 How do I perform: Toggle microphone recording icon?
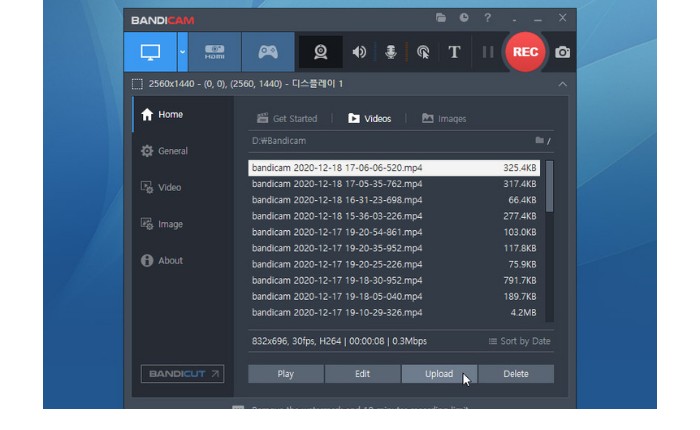pos(391,52)
